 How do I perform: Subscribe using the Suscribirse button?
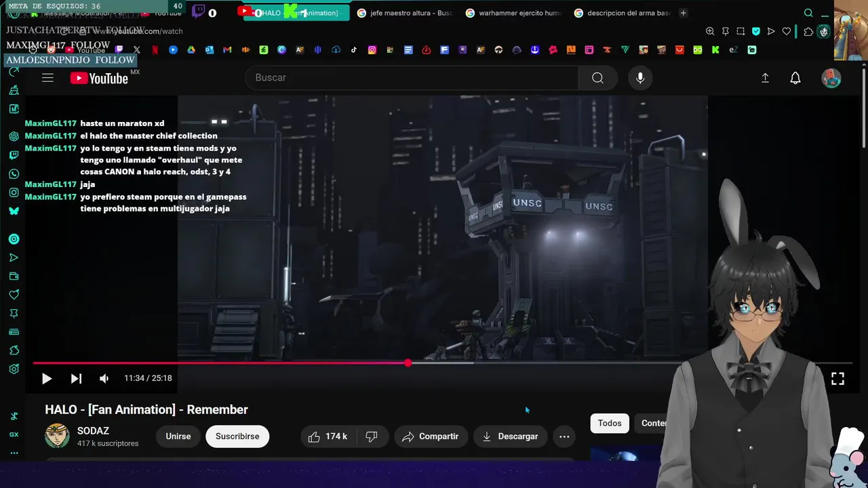click(237, 436)
